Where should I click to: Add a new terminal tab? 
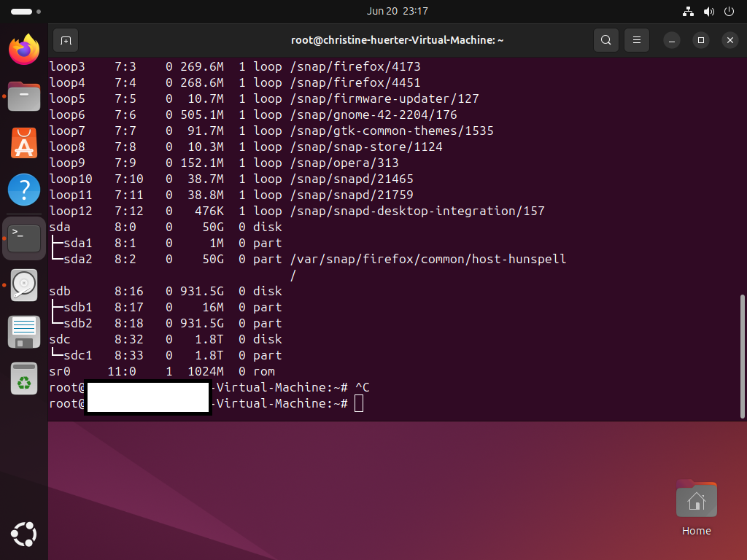coord(66,41)
